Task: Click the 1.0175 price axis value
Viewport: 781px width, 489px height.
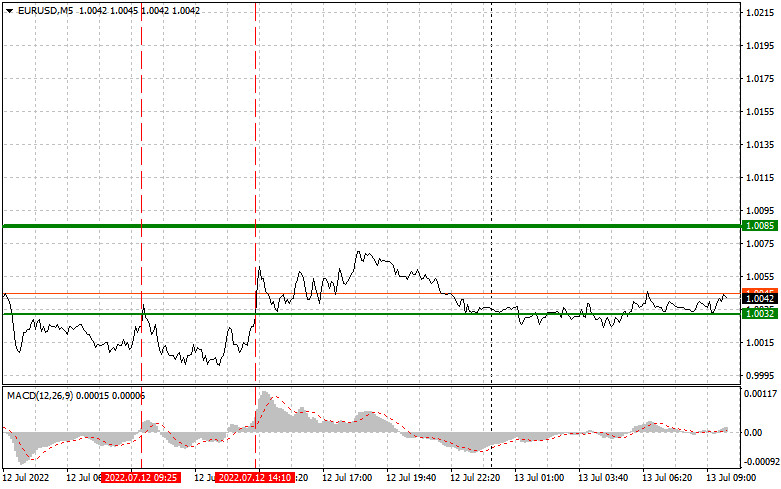Action: coord(760,79)
